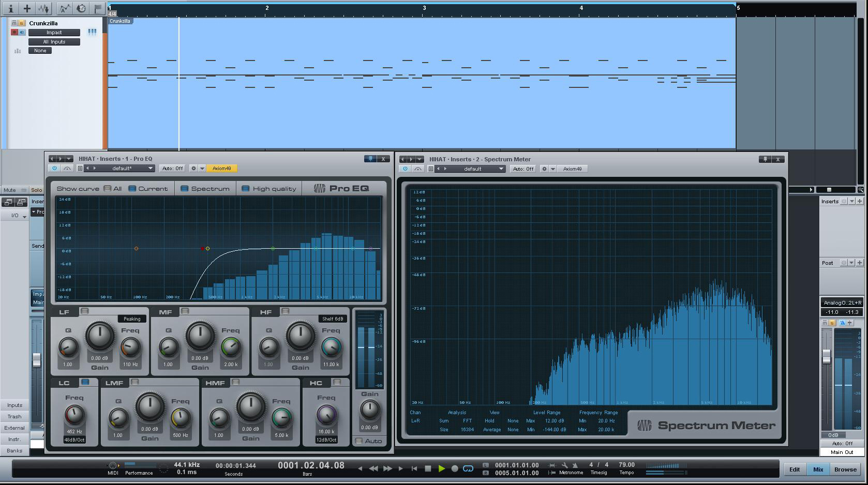Open the LF Peaking filter type menu
The width and height of the screenshot is (868, 485).
coord(132,319)
